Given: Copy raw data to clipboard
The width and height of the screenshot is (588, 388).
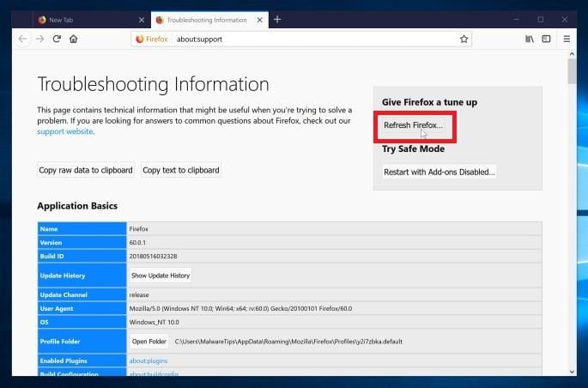Looking at the screenshot, I should click(86, 170).
